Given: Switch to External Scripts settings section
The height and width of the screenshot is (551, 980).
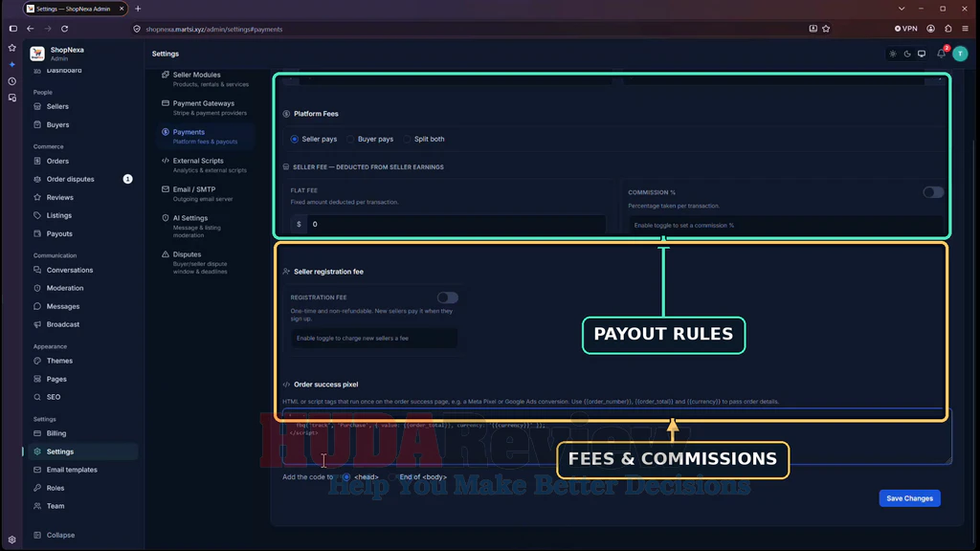Looking at the screenshot, I should pyautogui.click(x=207, y=165).
